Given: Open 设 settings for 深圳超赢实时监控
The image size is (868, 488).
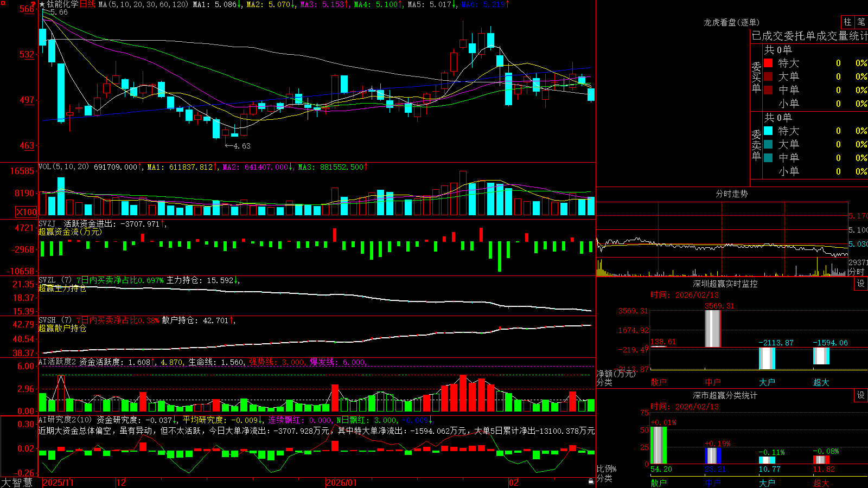Looking at the screenshot, I should coord(861,284).
